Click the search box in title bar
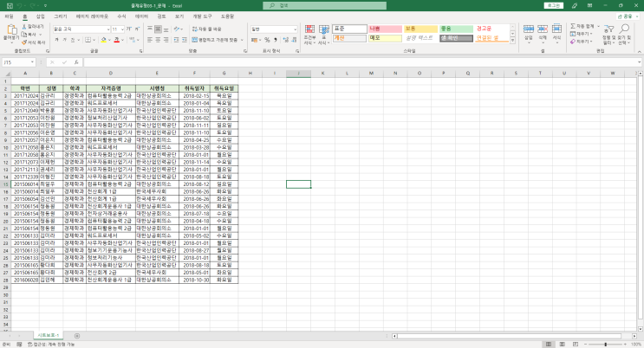Image resolution: width=644 pixels, height=348 pixels. [x=324, y=6]
